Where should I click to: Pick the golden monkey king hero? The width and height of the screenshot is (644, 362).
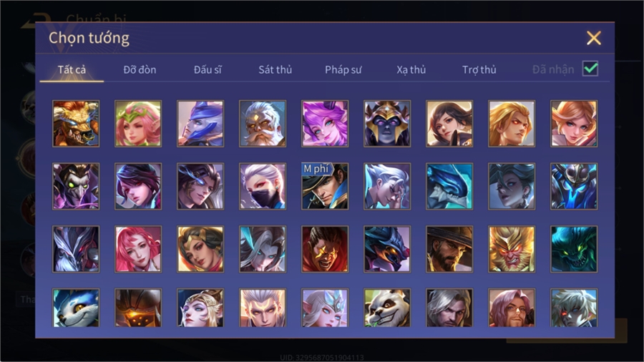pos(512,249)
